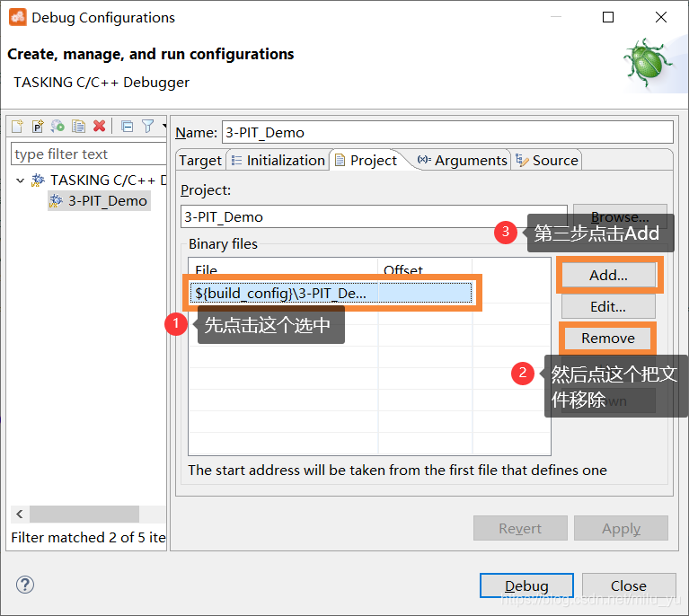Click the New prototype configuration icon
Image resolution: width=689 pixels, height=616 pixels.
click(x=38, y=127)
